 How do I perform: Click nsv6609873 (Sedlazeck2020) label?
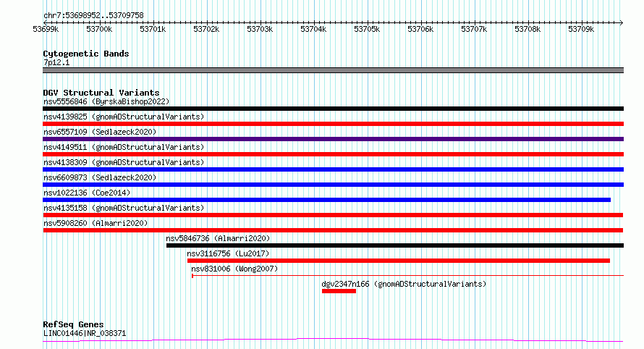click(100, 177)
